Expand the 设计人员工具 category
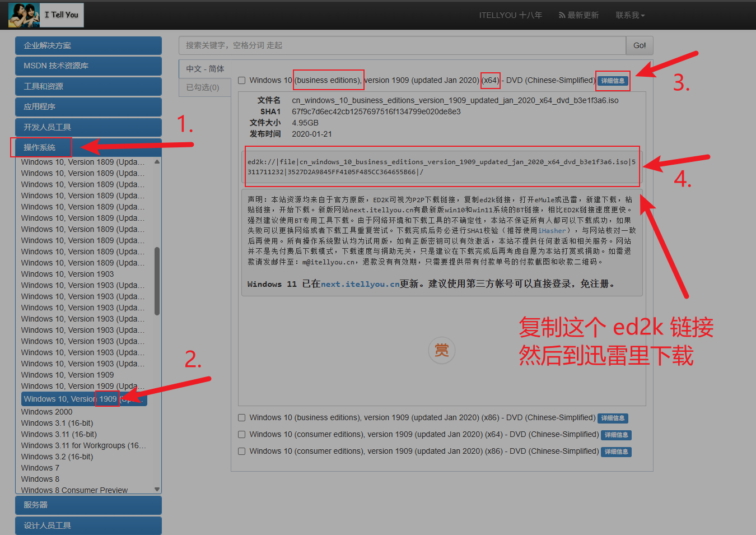Image resolution: width=756 pixels, height=535 pixels. pyautogui.click(x=88, y=525)
